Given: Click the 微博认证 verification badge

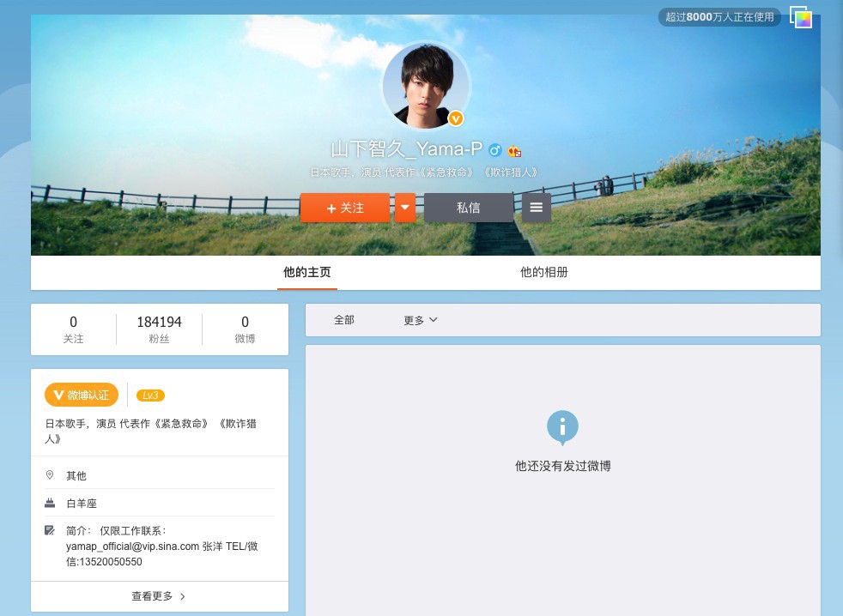Looking at the screenshot, I should click(x=82, y=395).
